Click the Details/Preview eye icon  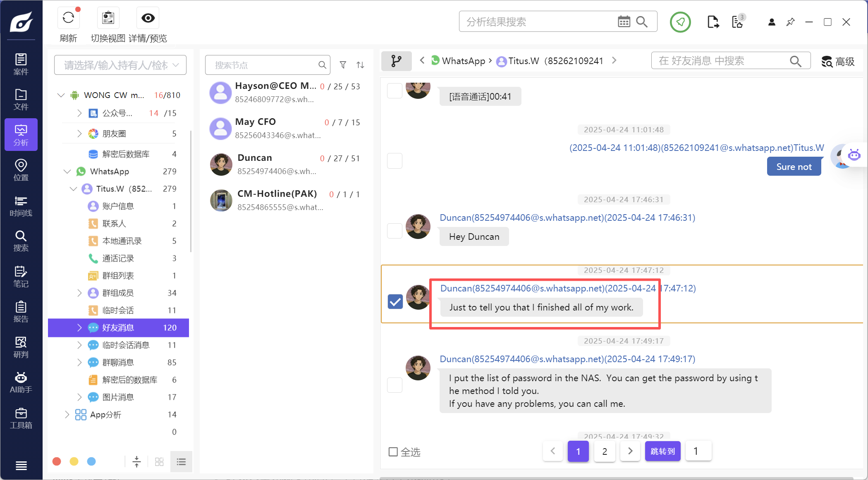[x=148, y=18]
